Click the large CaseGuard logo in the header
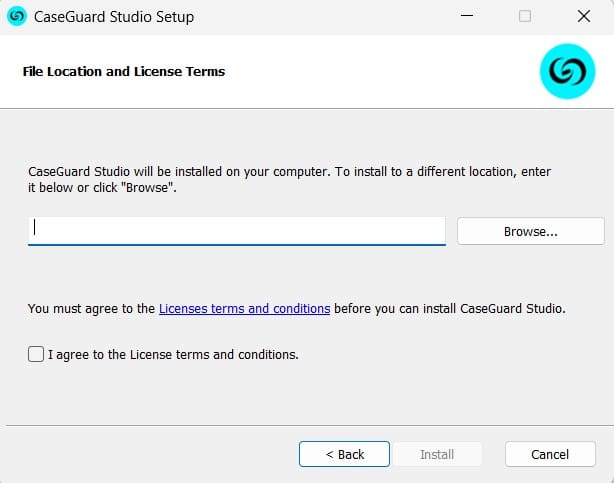Screen dimensions: 614x483 click(x=567, y=72)
